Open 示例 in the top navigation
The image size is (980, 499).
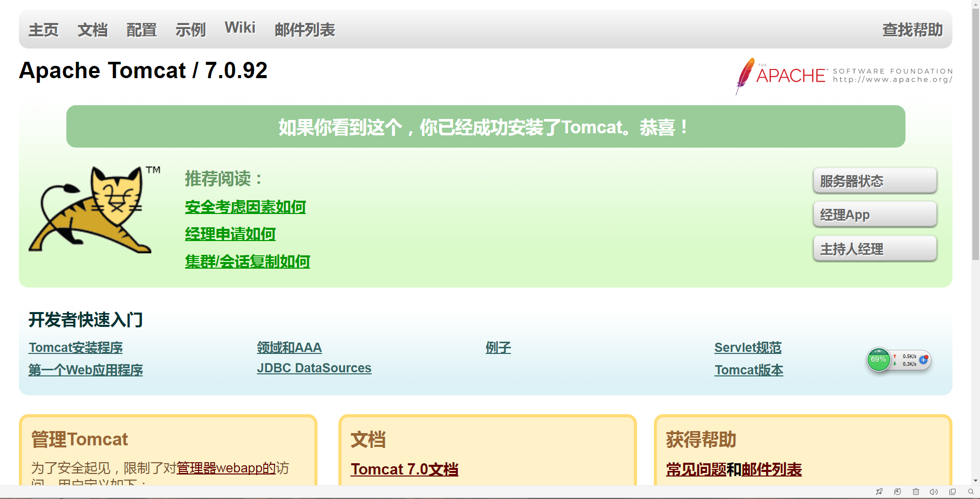click(190, 30)
